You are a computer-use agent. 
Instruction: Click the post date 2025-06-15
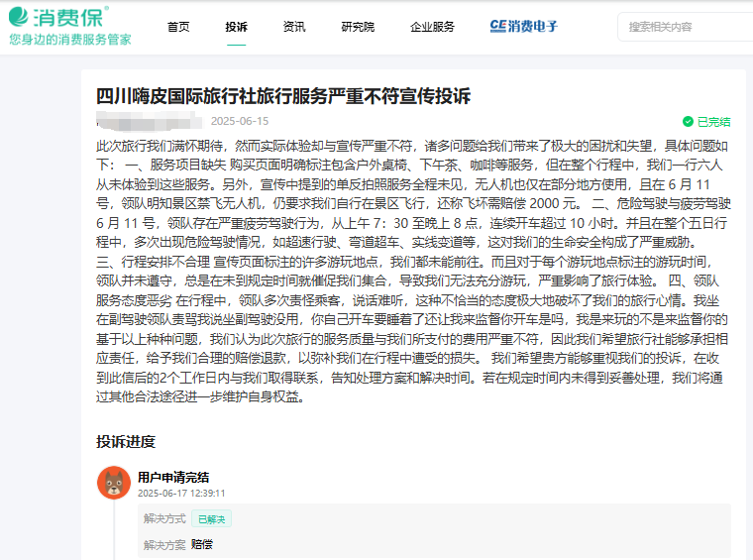[x=240, y=121]
